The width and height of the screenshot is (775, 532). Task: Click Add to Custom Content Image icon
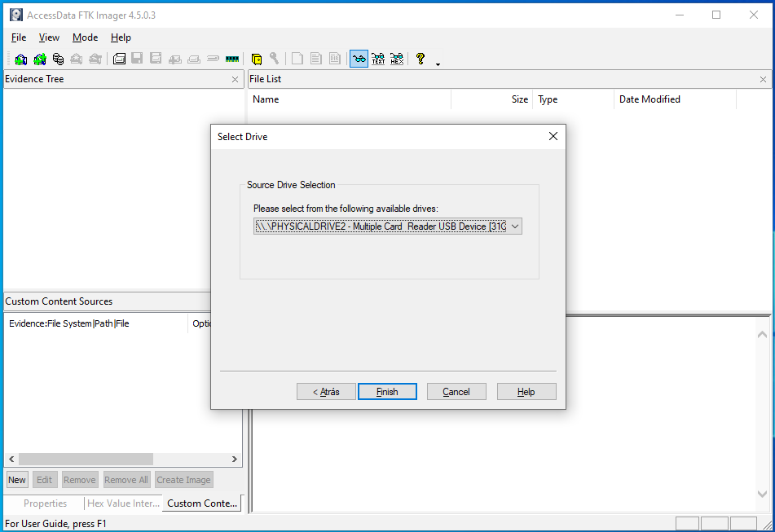[x=175, y=59]
